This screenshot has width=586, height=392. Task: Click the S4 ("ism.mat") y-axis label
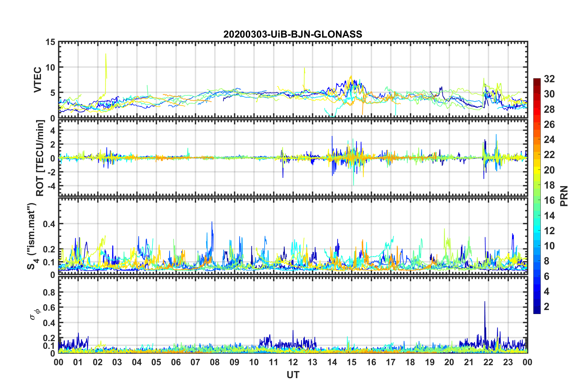tap(32, 236)
